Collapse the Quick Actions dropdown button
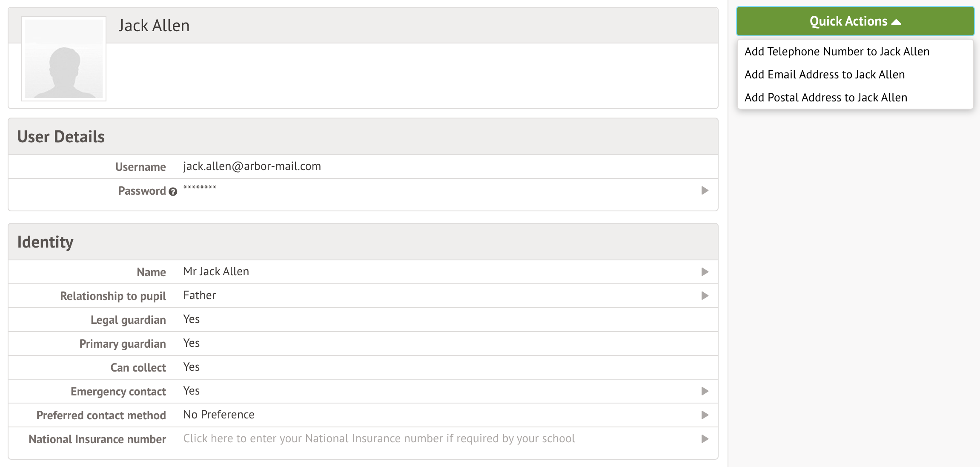980x467 pixels. (x=855, y=21)
